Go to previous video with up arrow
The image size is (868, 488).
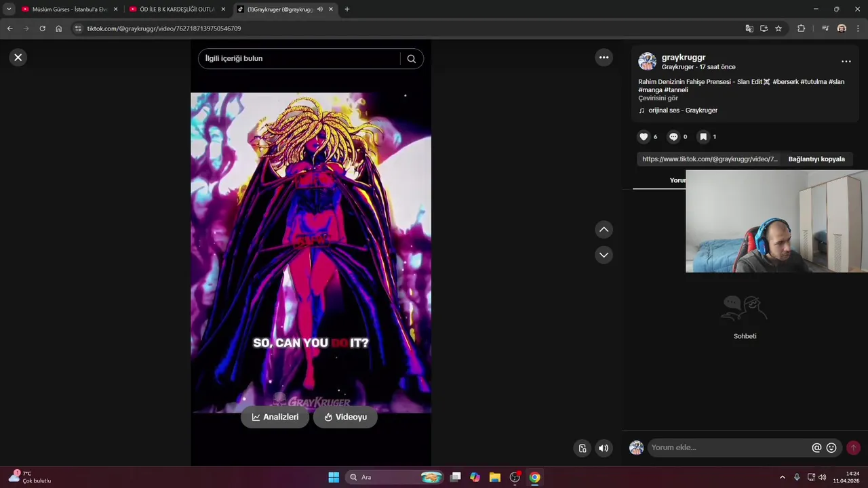click(604, 230)
